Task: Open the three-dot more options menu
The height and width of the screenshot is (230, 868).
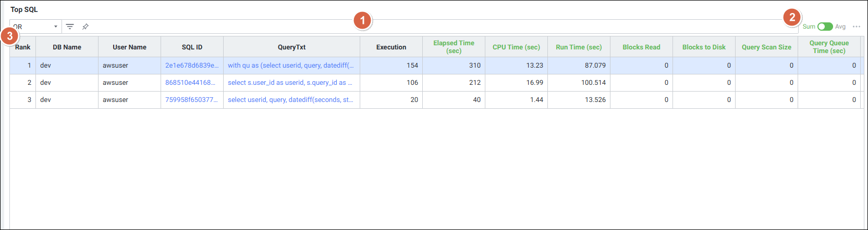Action: tap(857, 27)
